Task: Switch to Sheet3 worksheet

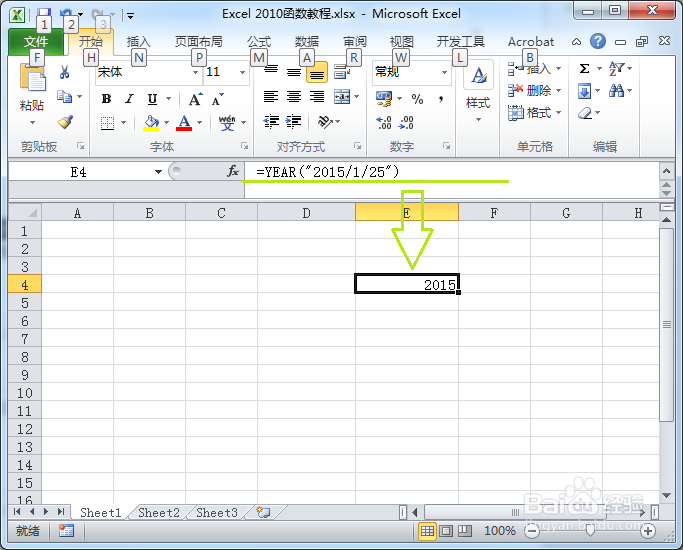Action: tap(216, 513)
